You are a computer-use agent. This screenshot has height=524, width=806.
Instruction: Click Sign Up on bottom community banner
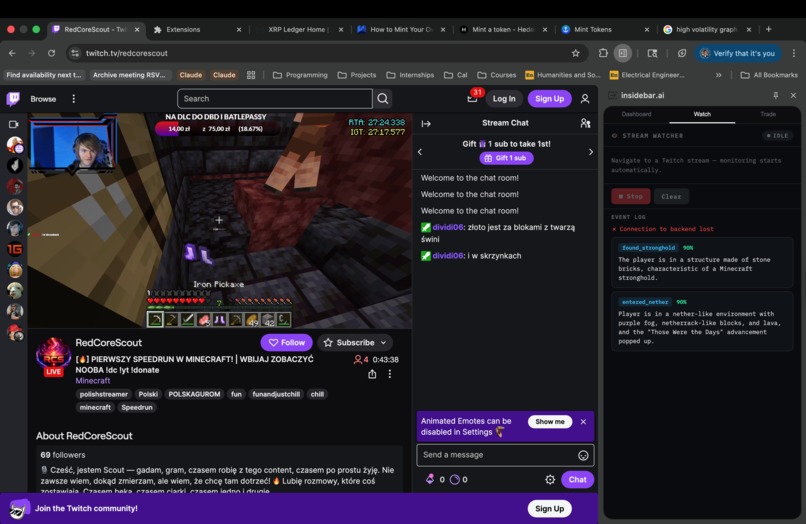pyautogui.click(x=549, y=509)
